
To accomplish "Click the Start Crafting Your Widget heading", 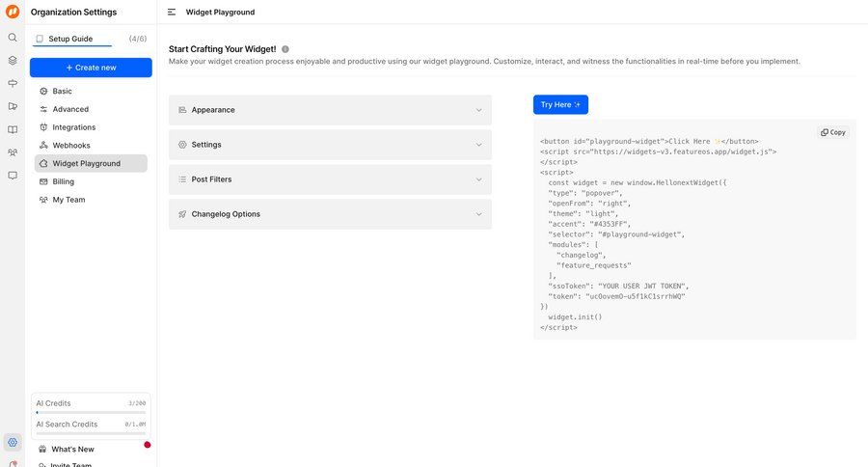I will coord(223,49).
